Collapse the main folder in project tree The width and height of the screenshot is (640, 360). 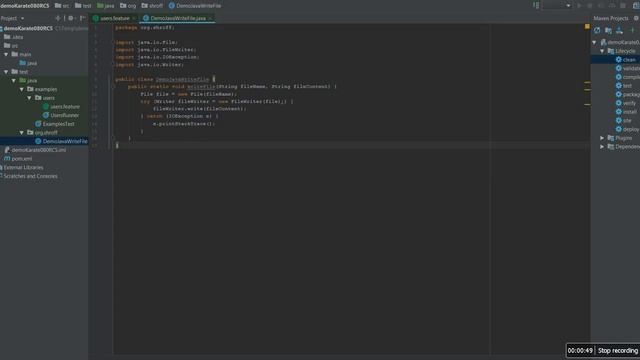6,54
